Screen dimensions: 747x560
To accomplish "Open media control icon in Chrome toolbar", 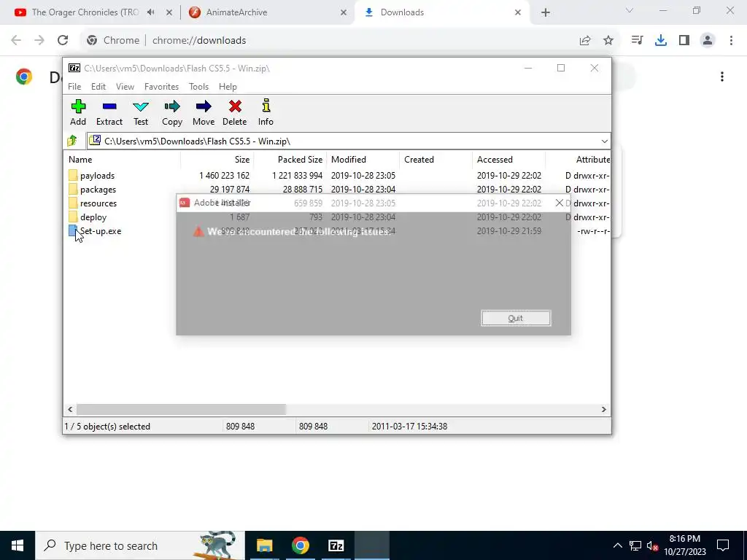I will tap(637, 41).
